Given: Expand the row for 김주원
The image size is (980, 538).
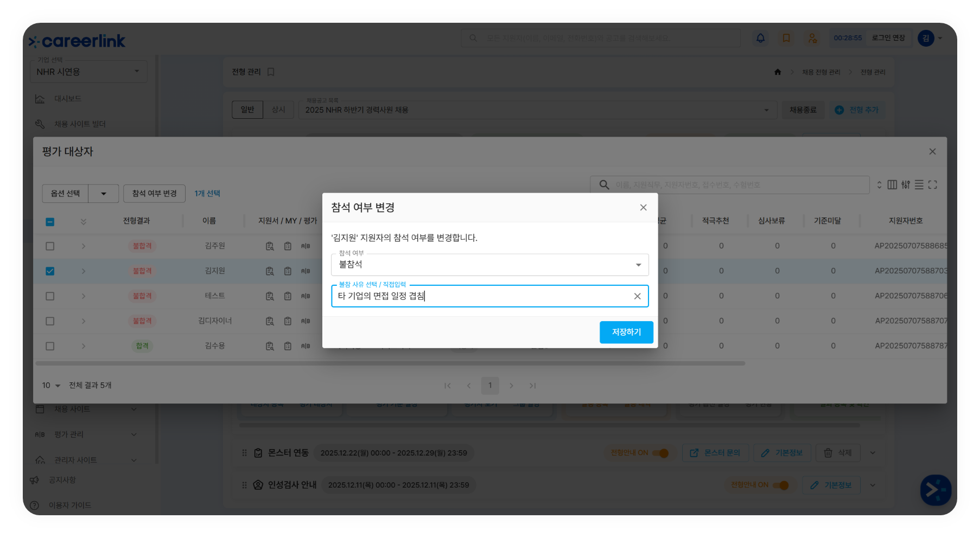Looking at the screenshot, I should pyautogui.click(x=84, y=246).
